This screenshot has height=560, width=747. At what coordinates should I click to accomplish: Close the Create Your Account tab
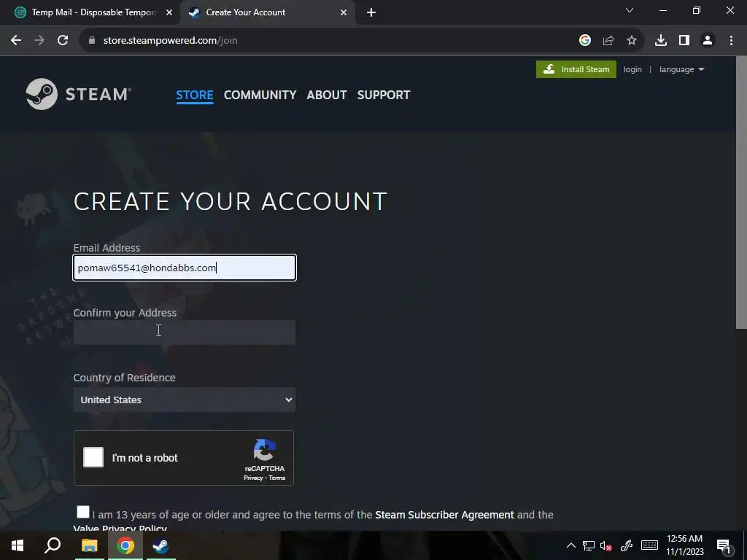[x=344, y=12]
